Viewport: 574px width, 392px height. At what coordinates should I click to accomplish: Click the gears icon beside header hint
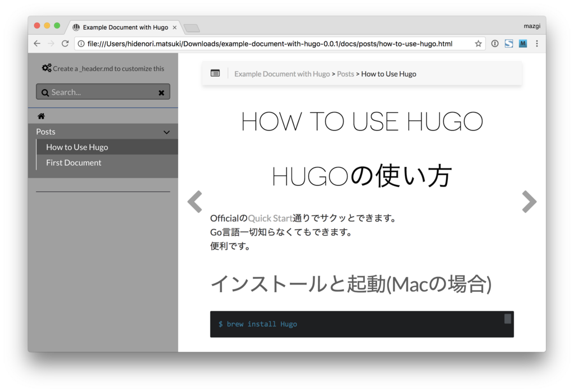point(47,68)
